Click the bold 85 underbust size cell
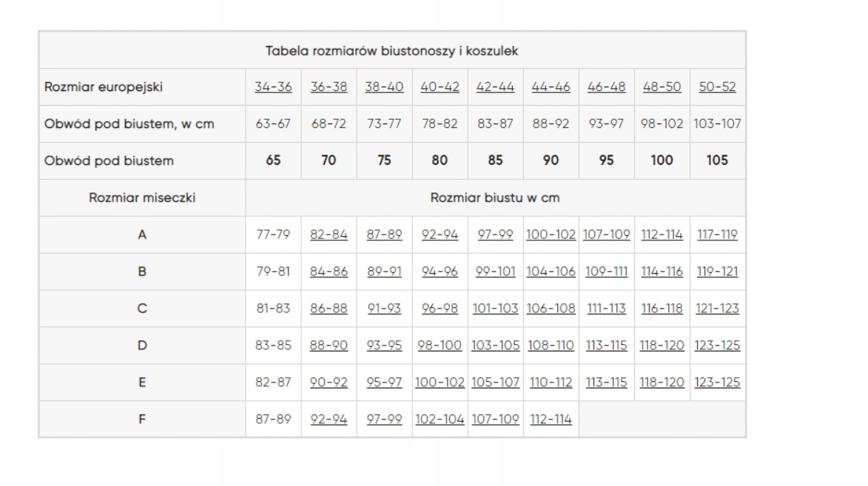The width and height of the screenshot is (868, 486). (x=495, y=161)
